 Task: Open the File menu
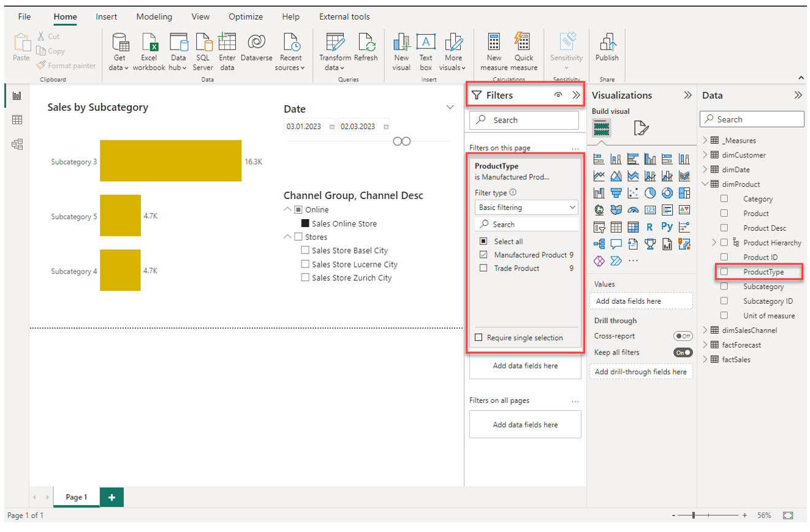24,17
